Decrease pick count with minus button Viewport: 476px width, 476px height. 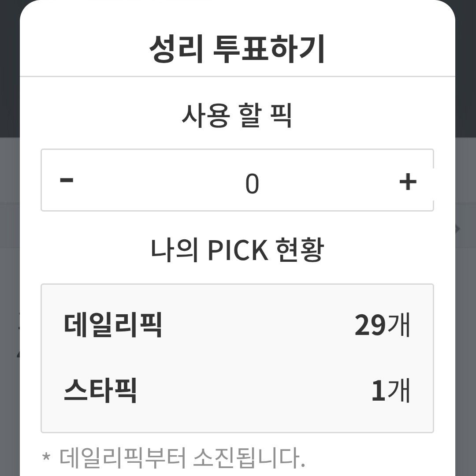67,180
